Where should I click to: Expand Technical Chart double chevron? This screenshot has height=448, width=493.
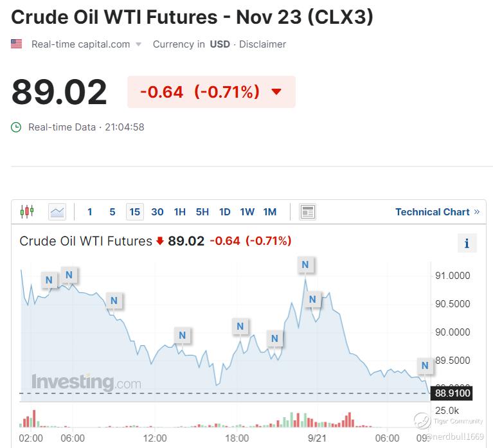click(x=477, y=211)
